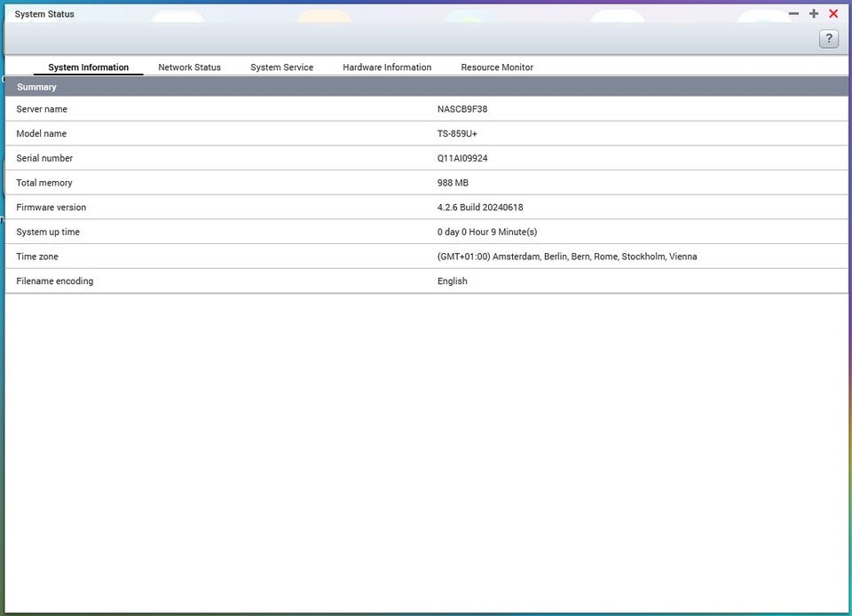Click the System up time label
The height and width of the screenshot is (616, 852).
point(48,232)
